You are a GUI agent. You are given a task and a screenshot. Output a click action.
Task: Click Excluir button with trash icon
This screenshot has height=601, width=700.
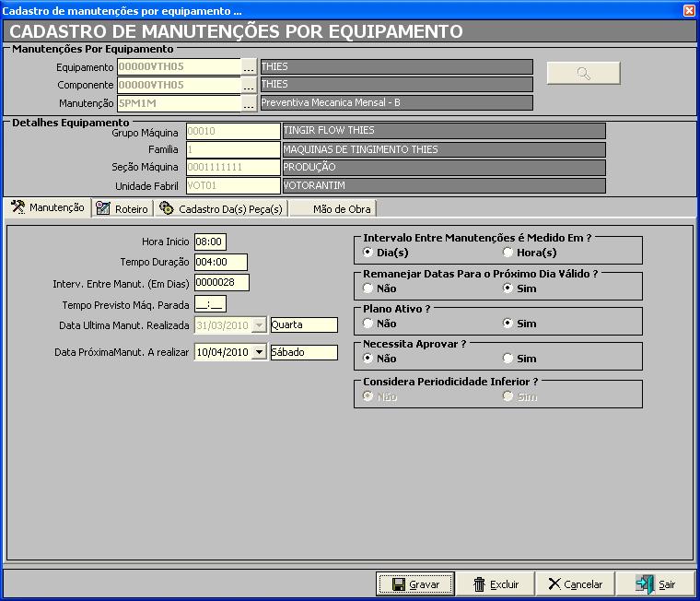[496, 584]
